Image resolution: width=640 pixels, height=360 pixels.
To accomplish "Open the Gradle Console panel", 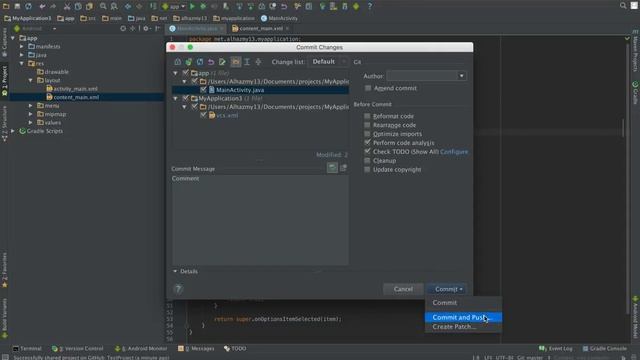I will click(x=604, y=349).
